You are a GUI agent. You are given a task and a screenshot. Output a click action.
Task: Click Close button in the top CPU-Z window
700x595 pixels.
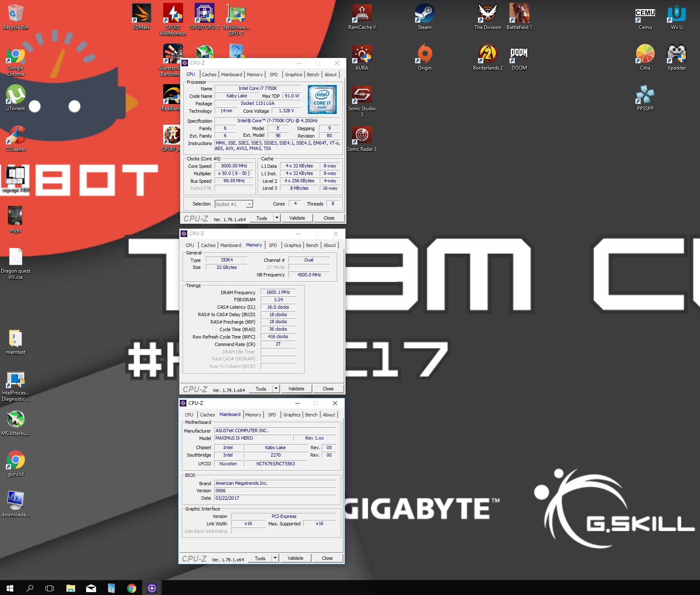pyautogui.click(x=329, y=218)
